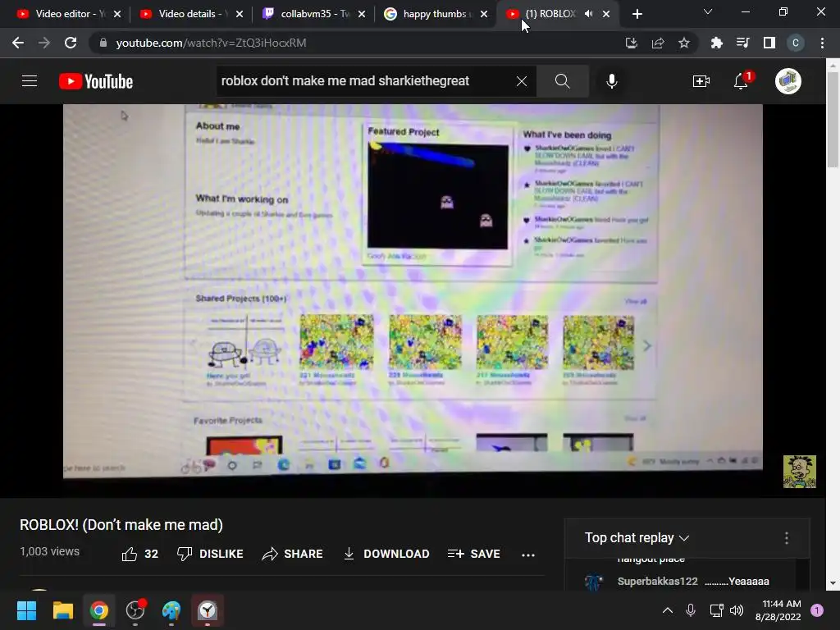
Task: Mute the ROBLOX tab audio icon
Action: (588, 14)
